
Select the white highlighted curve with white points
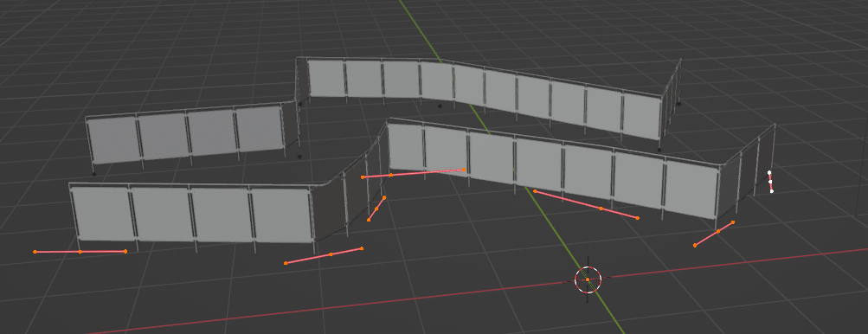click(770, 182)
